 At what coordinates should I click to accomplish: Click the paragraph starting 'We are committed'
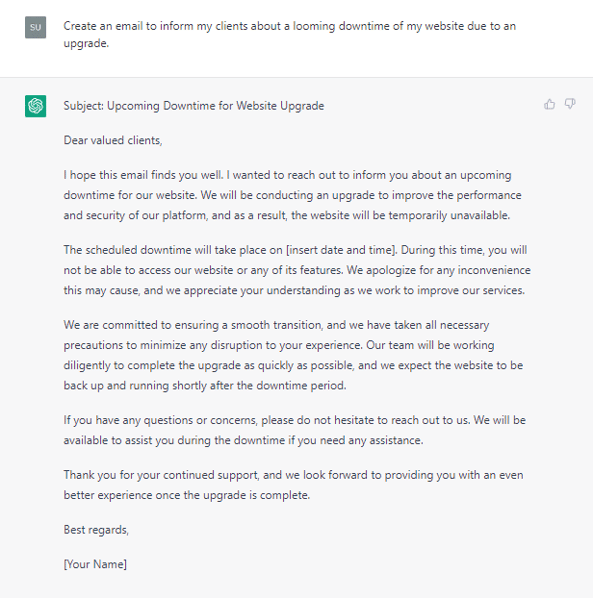pos(293,355)
